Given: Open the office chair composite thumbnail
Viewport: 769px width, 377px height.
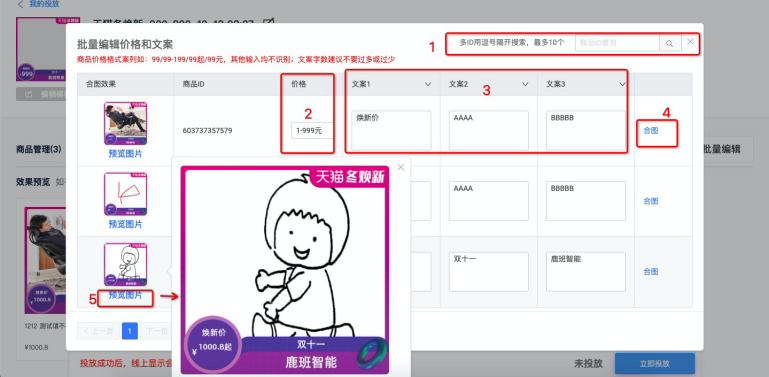Looking at the screenshot, I should tap(126, 124).
